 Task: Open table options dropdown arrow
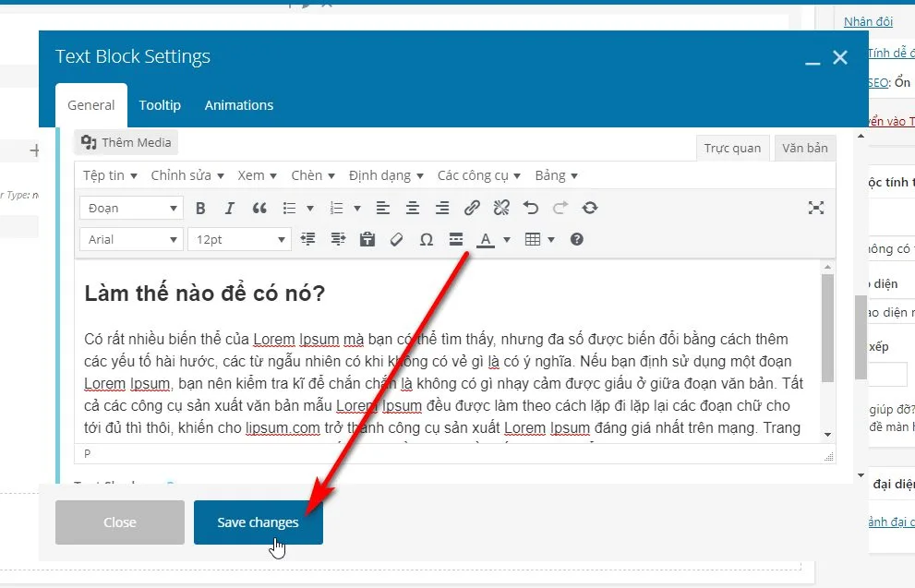(551, 239)
